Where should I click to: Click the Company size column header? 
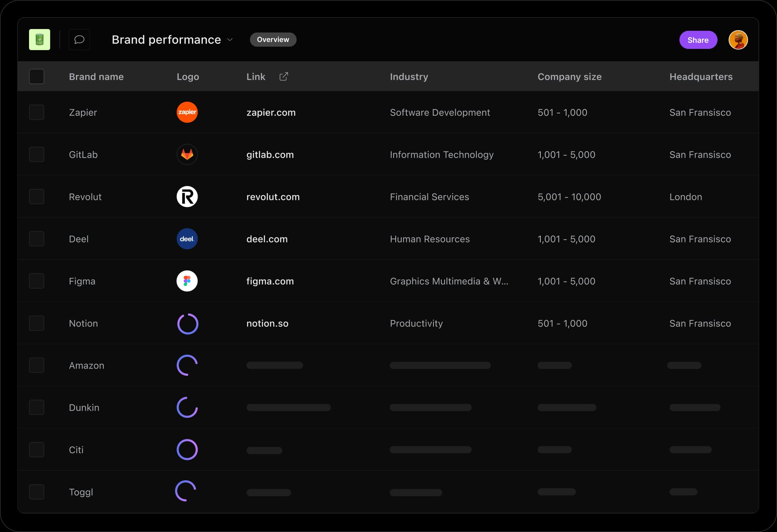pos(569,77)
